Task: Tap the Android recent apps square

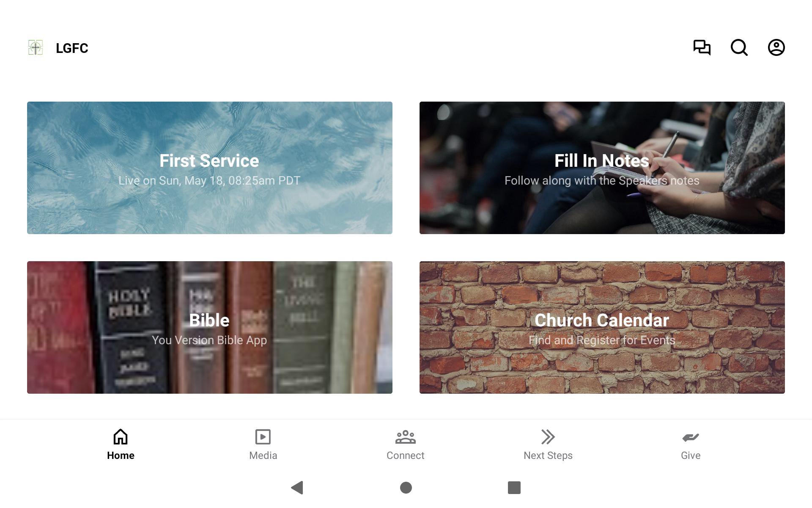Action: [514, 488]
